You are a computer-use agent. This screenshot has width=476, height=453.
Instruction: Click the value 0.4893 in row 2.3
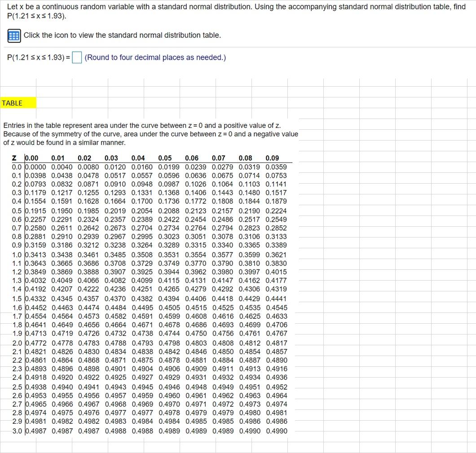36,369
